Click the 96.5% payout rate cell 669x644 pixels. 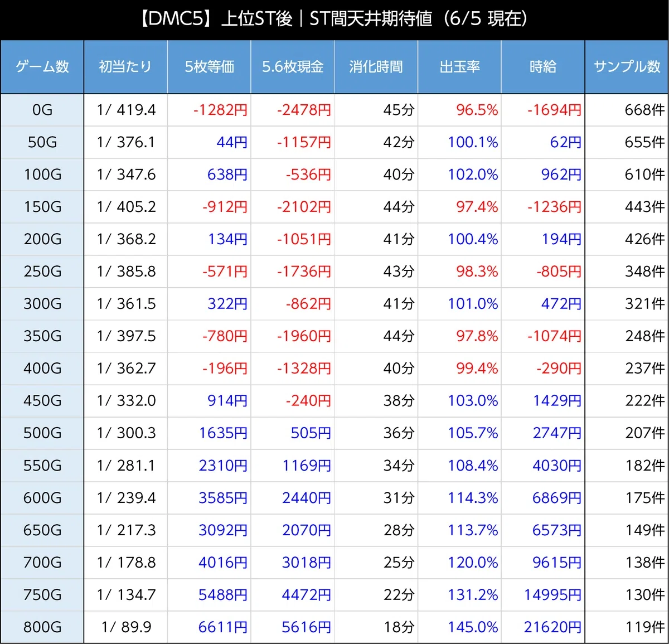460,110
